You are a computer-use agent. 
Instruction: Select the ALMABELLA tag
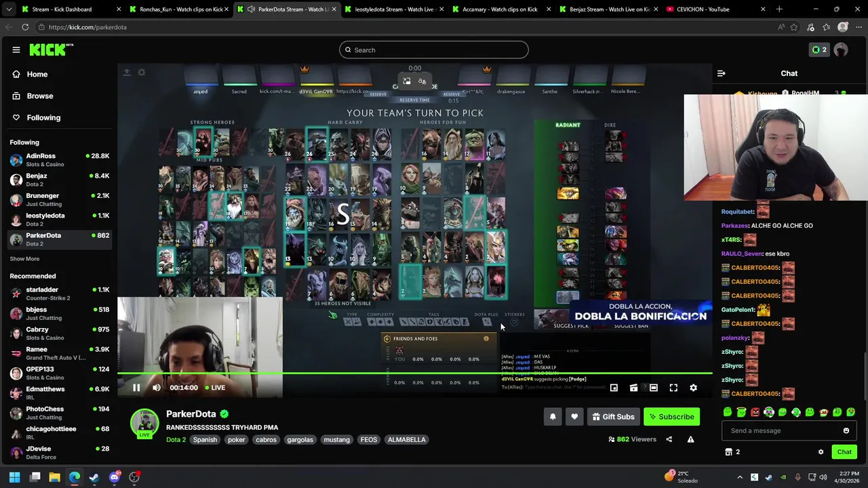(x=407, y=439)
